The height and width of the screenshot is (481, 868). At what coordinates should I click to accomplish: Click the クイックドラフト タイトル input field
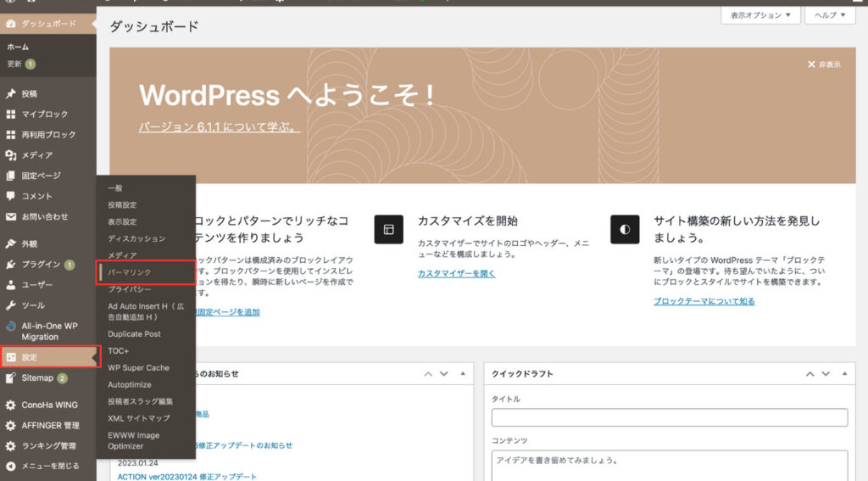[x=670, y=417]
